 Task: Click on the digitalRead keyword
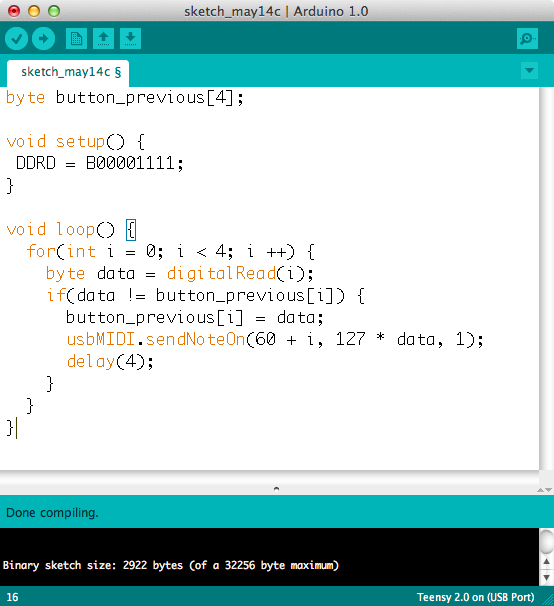(222, 274)
